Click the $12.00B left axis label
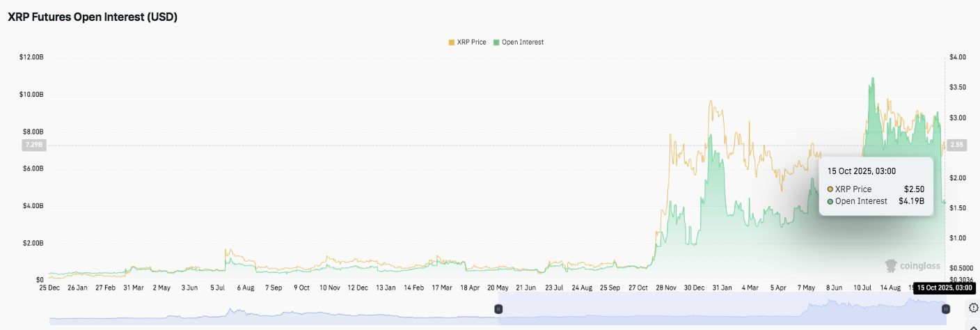Viewport: 980px width, 330px height. [32, 57]
